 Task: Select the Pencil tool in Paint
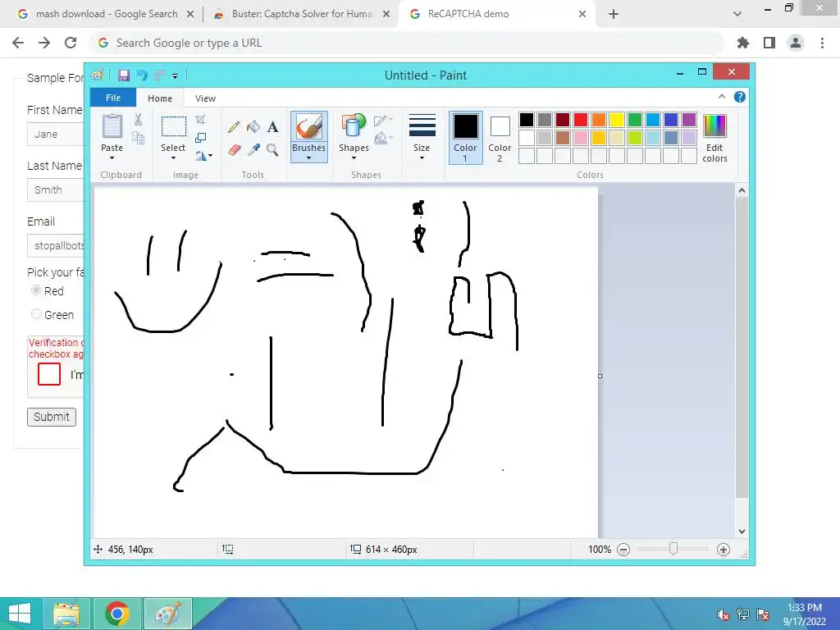(234, 127)
